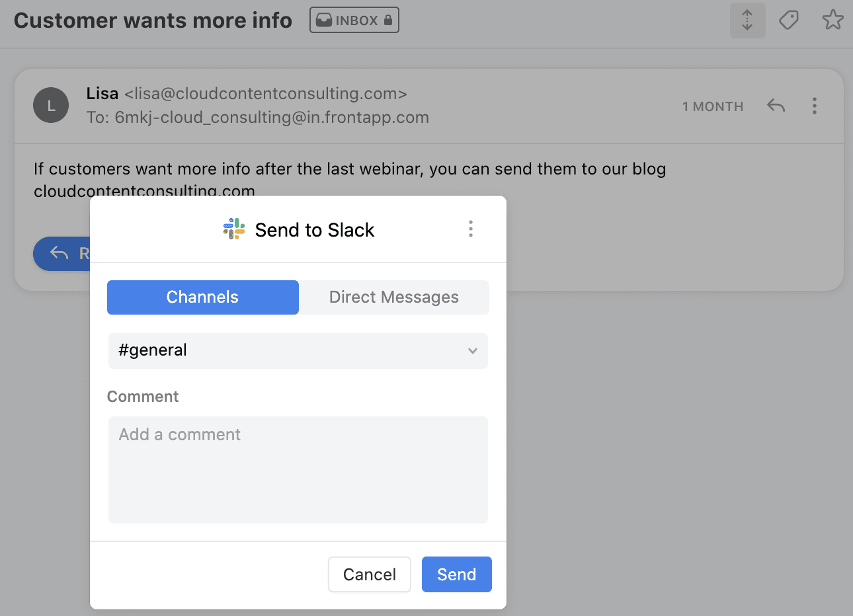The width and height of the screenshot is (853, 616).
Task: Click the recipient address 6mkj-cloud_consulting@in.frontapp.com
Action: tap(272, 118)
